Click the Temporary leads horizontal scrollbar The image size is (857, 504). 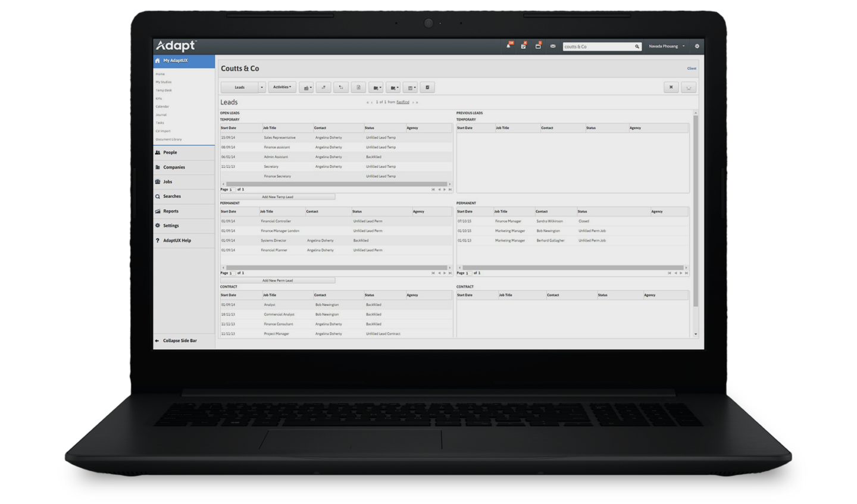click(x=336, y=184)
